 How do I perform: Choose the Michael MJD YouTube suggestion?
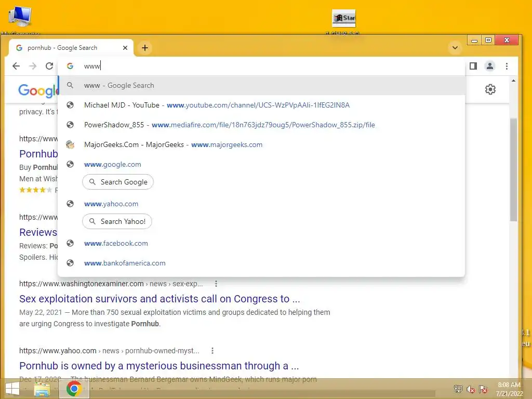click(261, 105)
